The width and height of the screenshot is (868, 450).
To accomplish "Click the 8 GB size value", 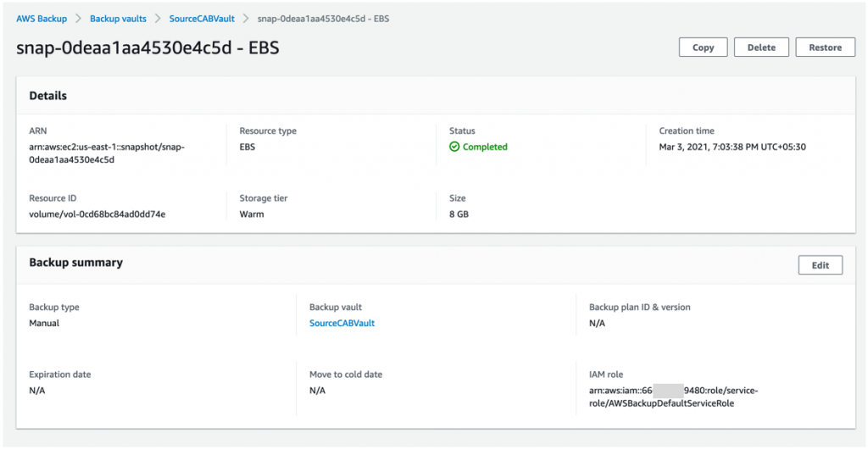I will pyautogui.click(x=459, y=214).
